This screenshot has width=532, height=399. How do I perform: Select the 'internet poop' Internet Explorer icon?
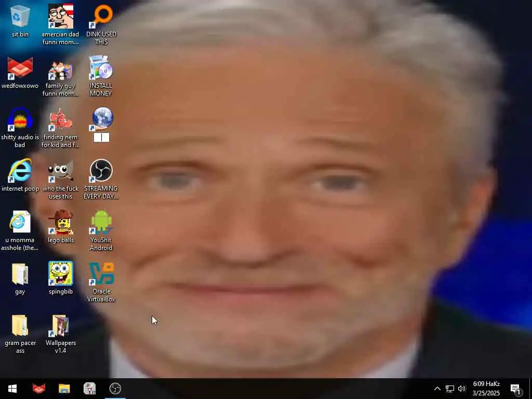(20, 170)
